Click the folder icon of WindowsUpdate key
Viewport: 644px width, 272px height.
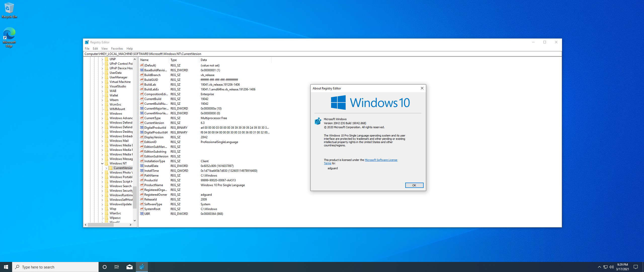pyautogui.click(x=107, y=204)
